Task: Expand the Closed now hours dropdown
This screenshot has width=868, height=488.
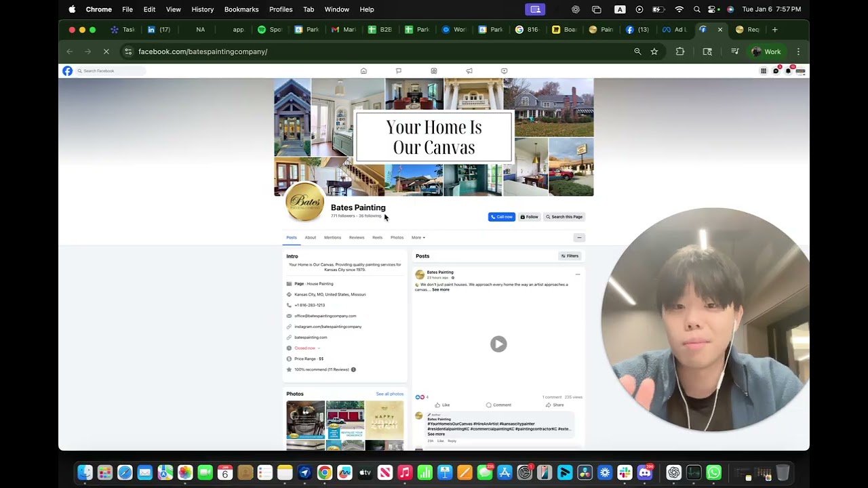Action: (307, 348)
